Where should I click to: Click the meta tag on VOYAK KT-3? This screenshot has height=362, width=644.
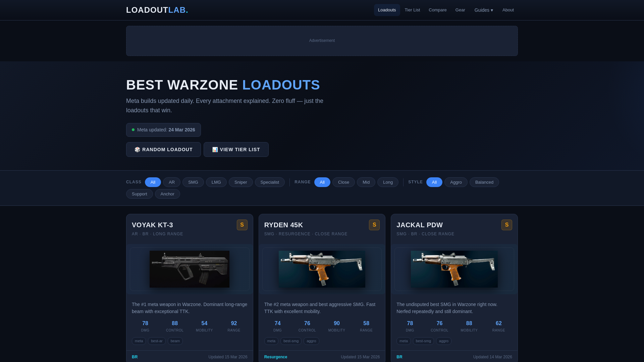[x=139, y=341]
